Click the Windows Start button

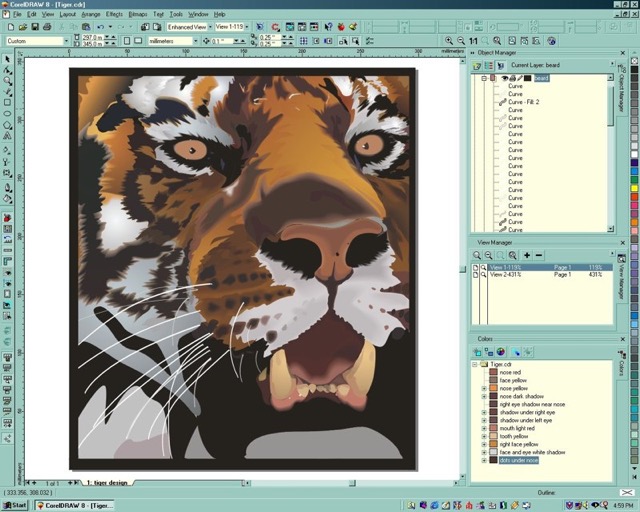15,505
